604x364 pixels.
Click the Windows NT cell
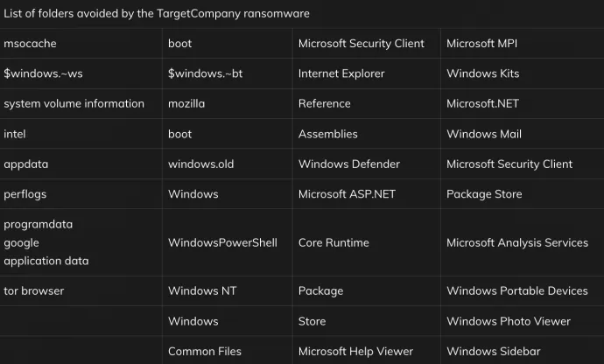point(202,290)
